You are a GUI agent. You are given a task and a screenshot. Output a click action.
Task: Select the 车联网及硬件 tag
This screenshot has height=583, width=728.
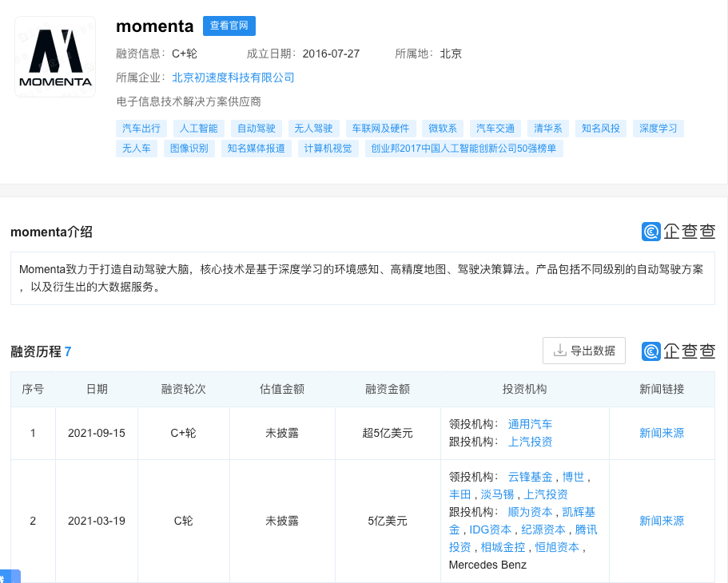[x=380, y=129]
